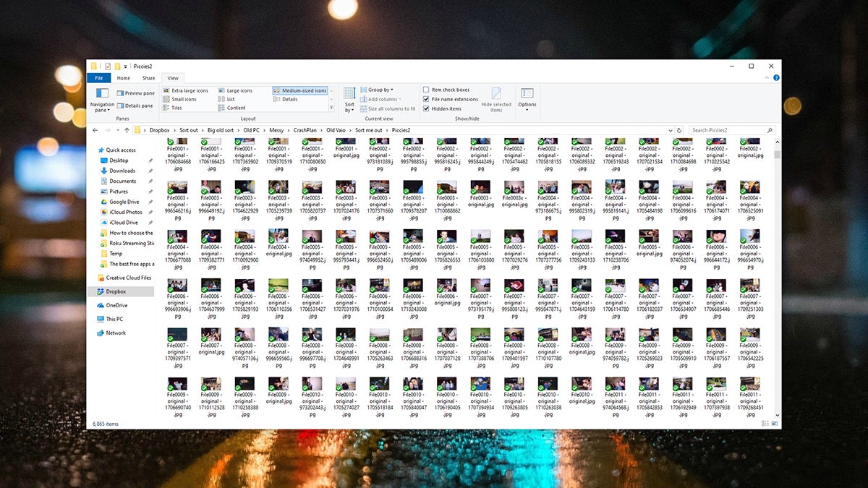The width and height of the screenshot is (868, 488).
Task: Click inside the Search Piccies2 field
Action: 731,129
